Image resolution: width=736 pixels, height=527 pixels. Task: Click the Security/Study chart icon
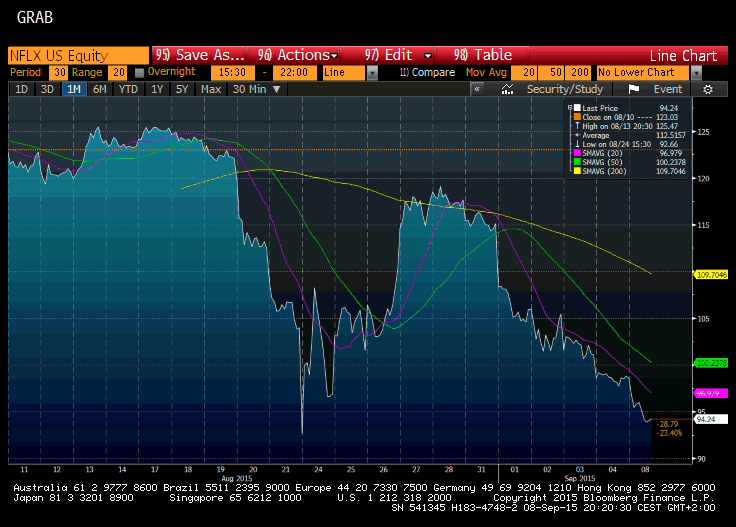[x=507, y=89]
